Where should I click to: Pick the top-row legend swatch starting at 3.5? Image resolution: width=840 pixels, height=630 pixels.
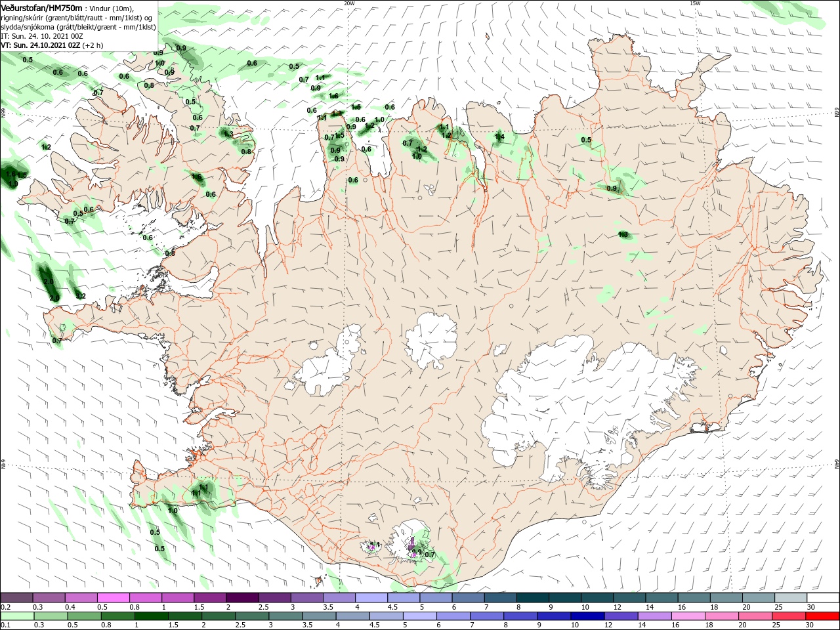pos(339,598)
